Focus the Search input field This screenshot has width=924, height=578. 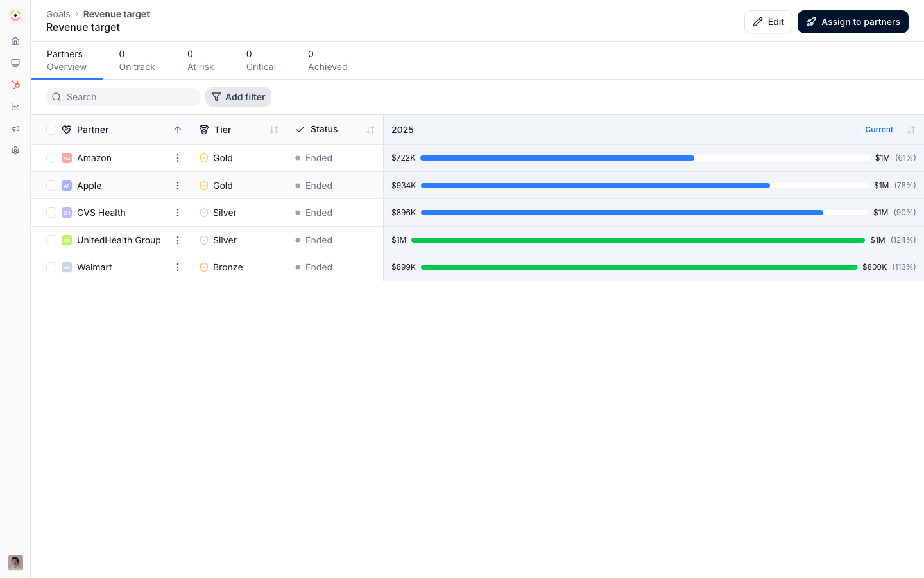123,97
